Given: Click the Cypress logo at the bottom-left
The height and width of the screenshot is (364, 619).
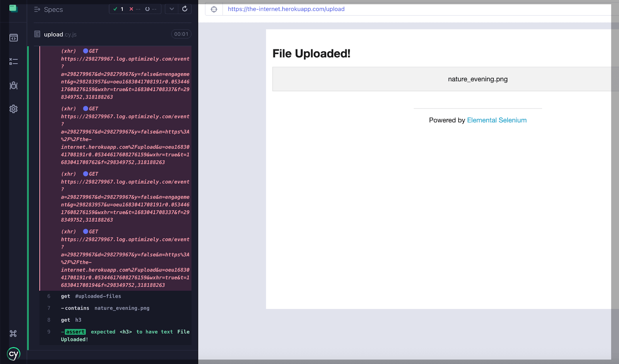Looking at the screenshot, I should [x=14, y=354].
